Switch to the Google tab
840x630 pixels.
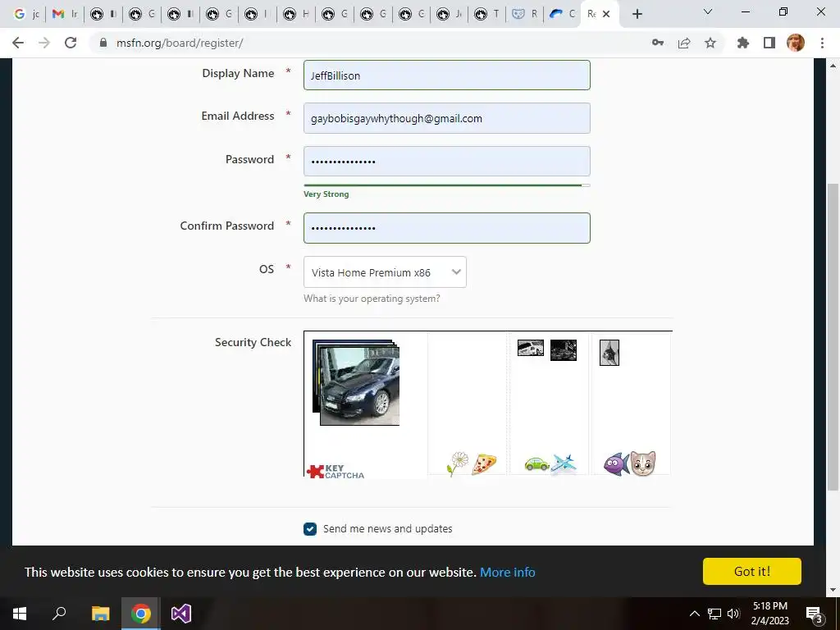pos(25,14)
